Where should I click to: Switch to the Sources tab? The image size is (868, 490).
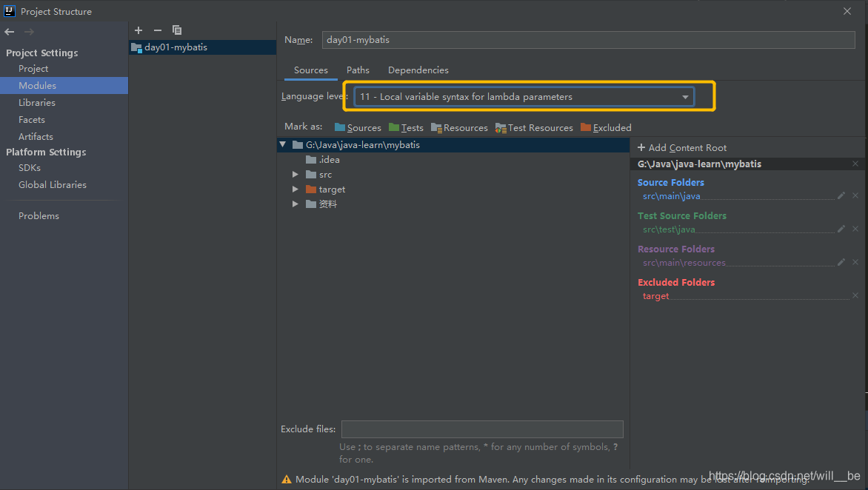pos(310,70)
